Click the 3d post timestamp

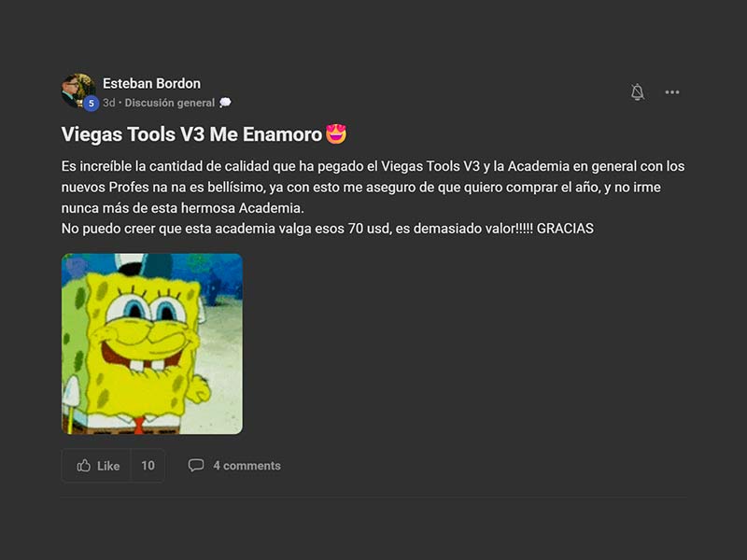point(109,103)
